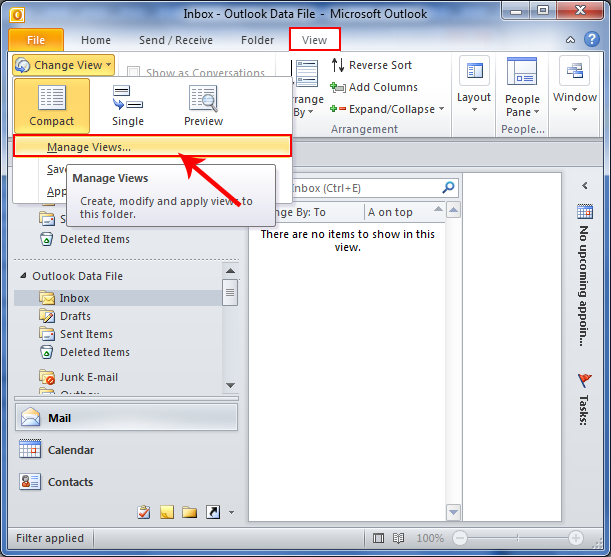This screenshot has height=557, width=611.
Task: Click the Outlook application icon in title bar
Action: (x=17, y=15)
